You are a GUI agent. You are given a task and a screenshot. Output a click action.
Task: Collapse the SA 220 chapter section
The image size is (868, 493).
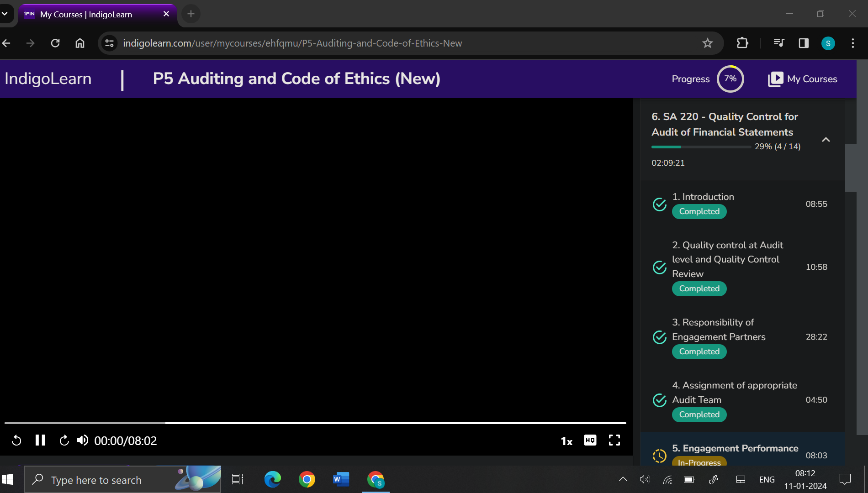tap(826, 140)
